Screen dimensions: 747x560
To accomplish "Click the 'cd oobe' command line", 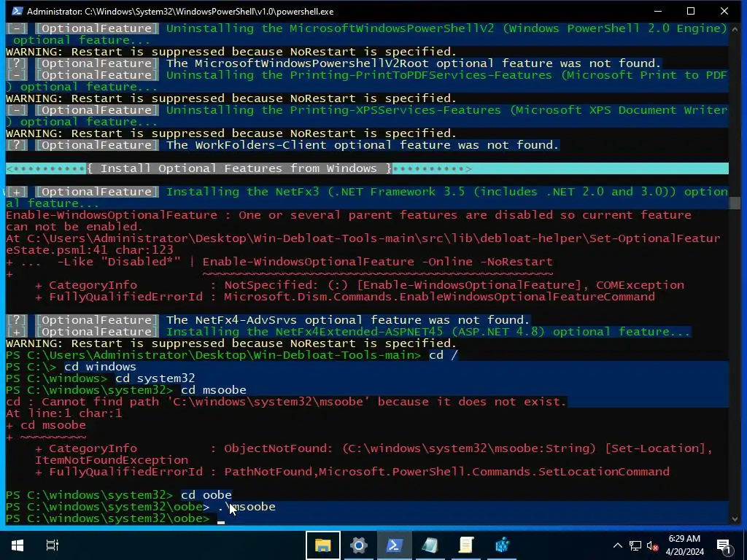I will click(206, 495).
